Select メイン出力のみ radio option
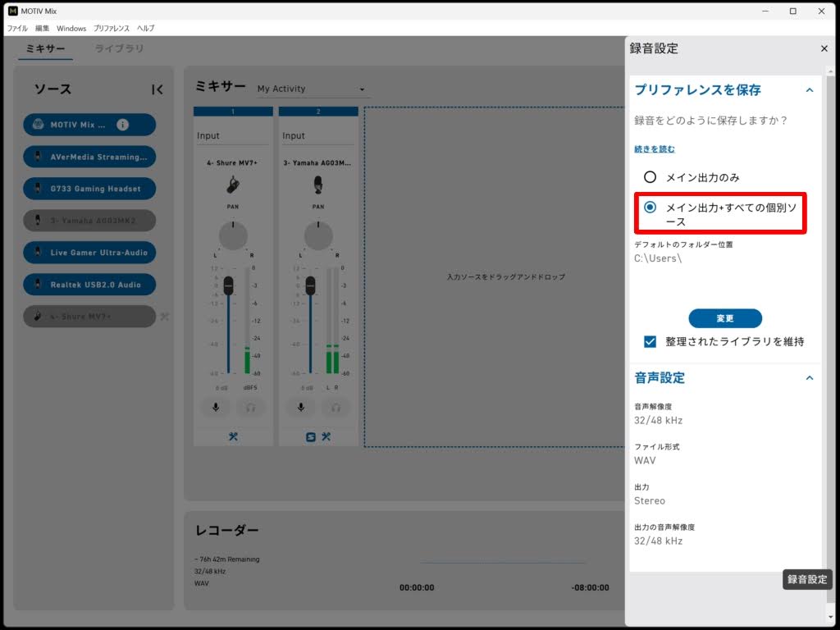This screenshot has height=630, width=840. click(650, 177)
